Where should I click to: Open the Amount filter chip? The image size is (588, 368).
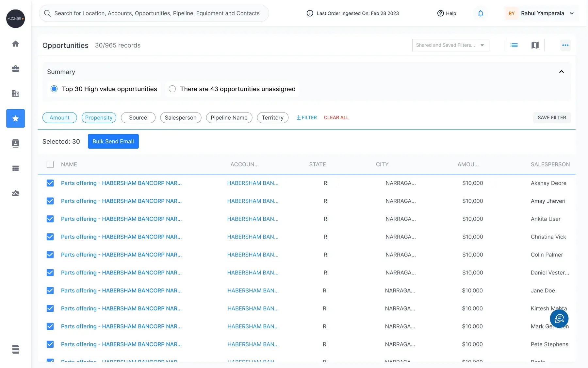(59, 118)
